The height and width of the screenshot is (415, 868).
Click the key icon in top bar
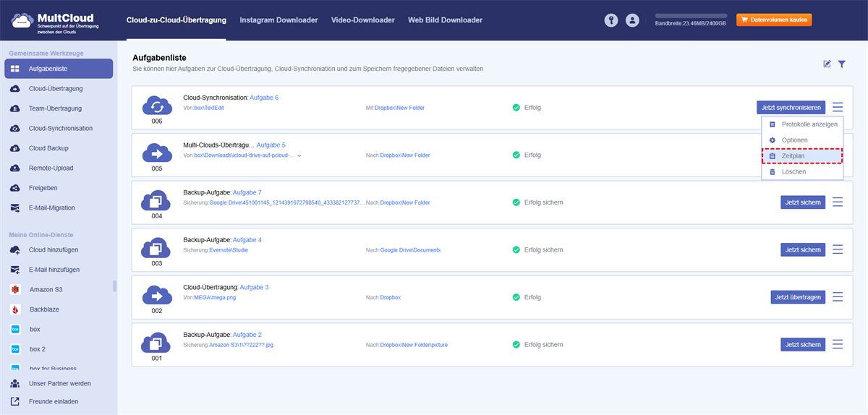611,20
